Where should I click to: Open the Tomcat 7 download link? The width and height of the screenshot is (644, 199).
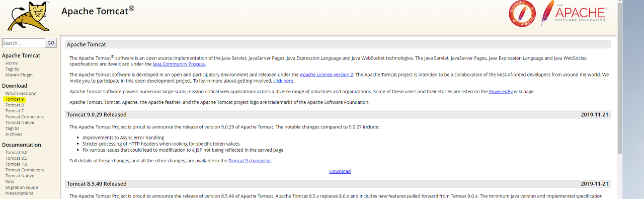15,111
